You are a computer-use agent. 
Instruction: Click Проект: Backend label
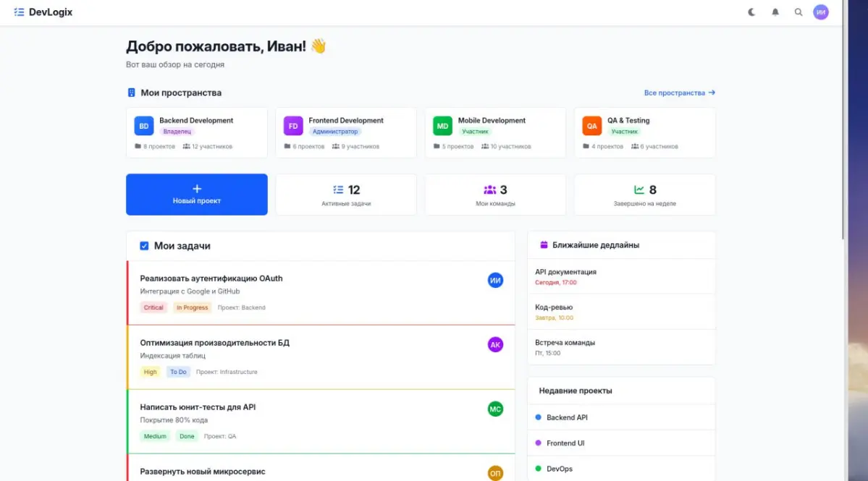241,307
